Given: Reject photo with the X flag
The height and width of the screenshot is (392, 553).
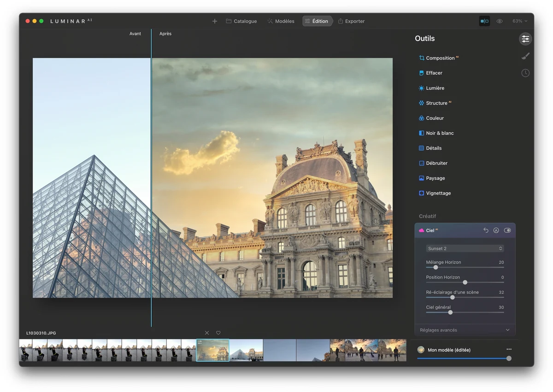Looking at the screenshot, I should click(207, 333).
